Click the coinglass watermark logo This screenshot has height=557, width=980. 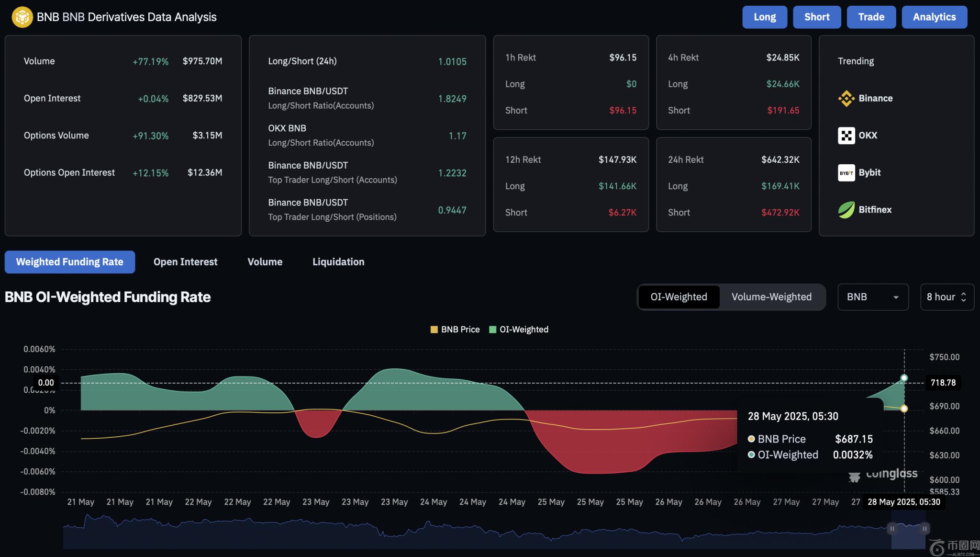coord(854,477)
